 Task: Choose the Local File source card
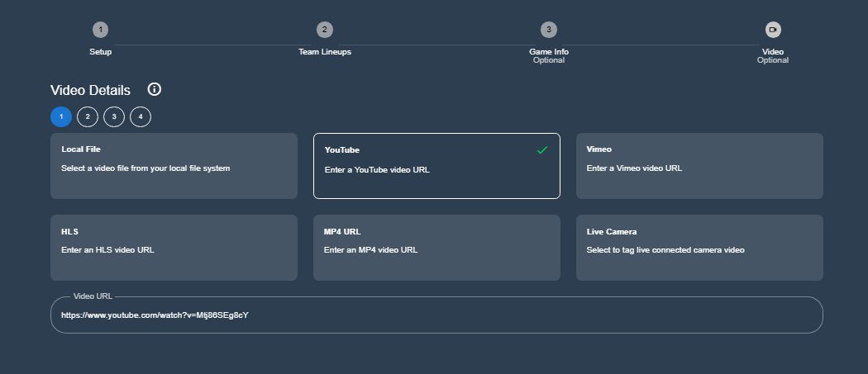click(174, 166)
